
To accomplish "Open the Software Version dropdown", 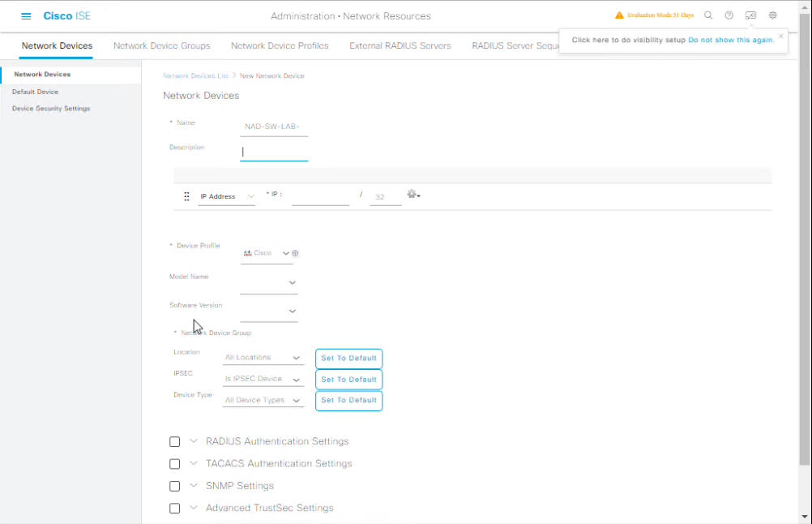I will [269, 311].
